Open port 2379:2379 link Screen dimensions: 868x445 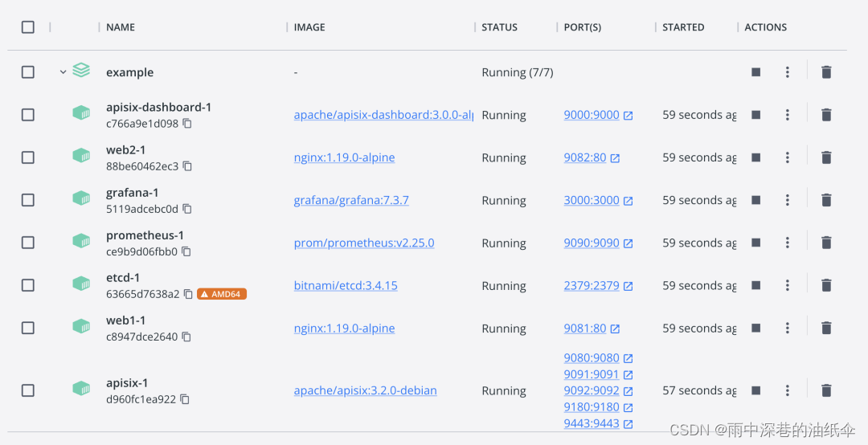click(x=598, y=285)
